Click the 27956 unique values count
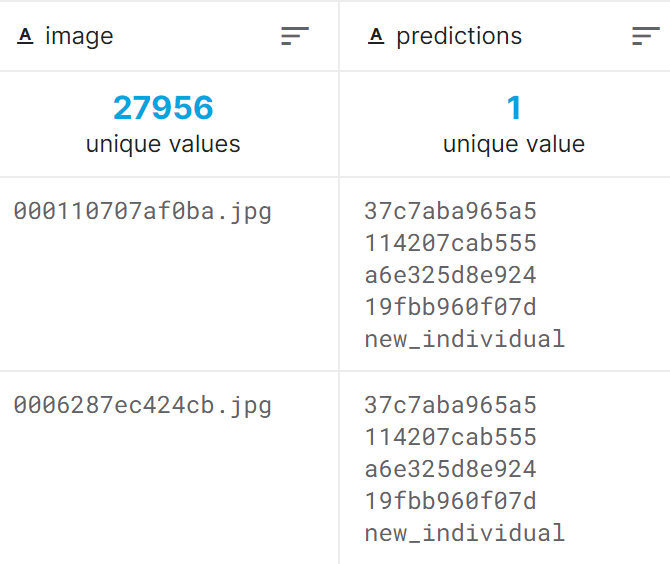 [163, 108]
